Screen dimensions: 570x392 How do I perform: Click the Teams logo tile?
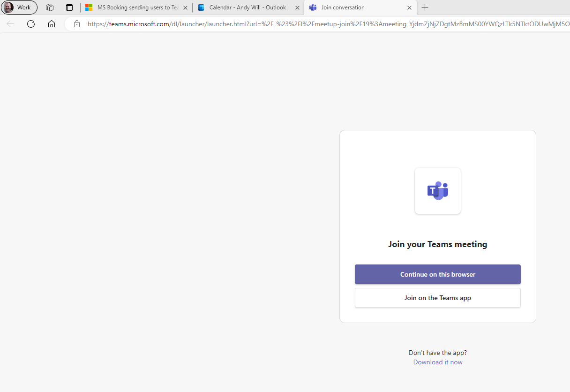click(x=438, y=191)
